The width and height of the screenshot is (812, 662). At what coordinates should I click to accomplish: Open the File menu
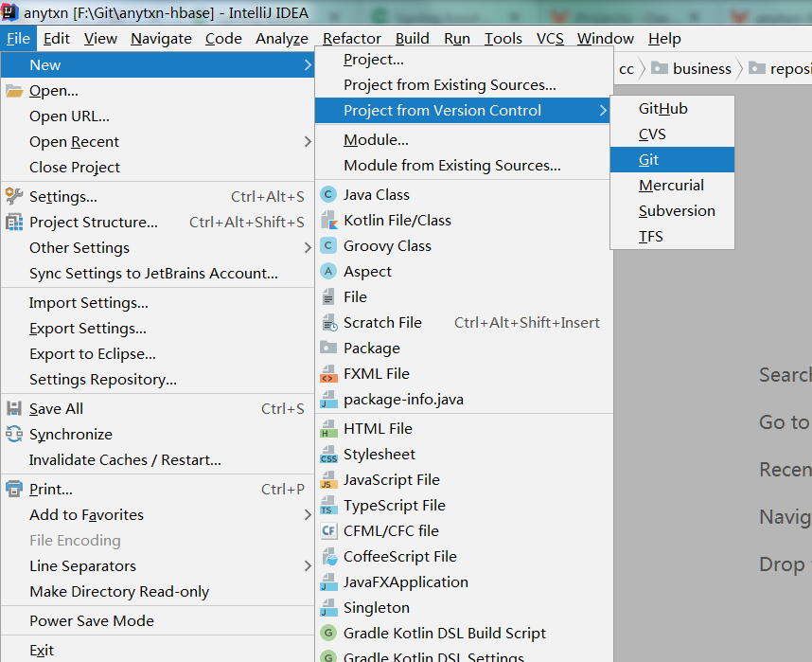[18, 39]
